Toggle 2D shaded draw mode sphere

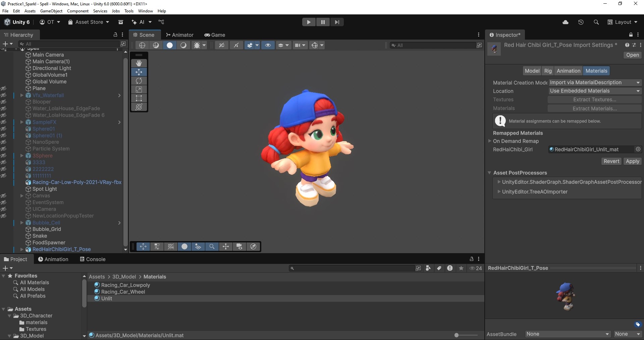(170, 45)
